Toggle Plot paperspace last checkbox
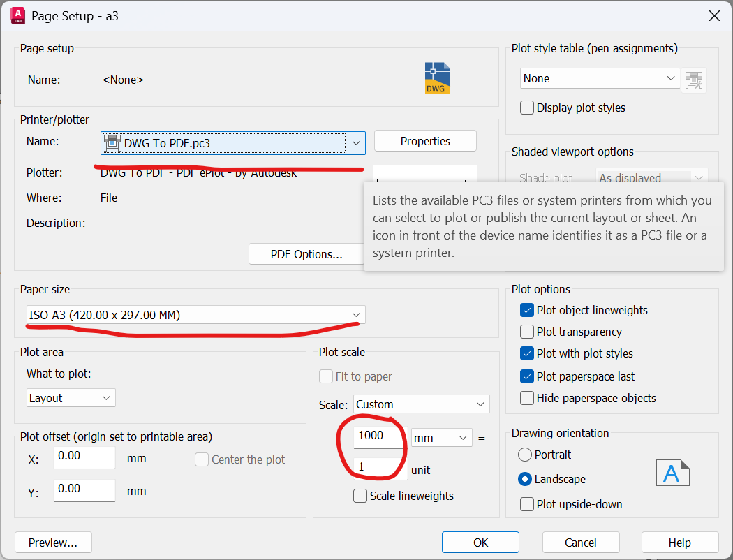 [x=527, y=376]
